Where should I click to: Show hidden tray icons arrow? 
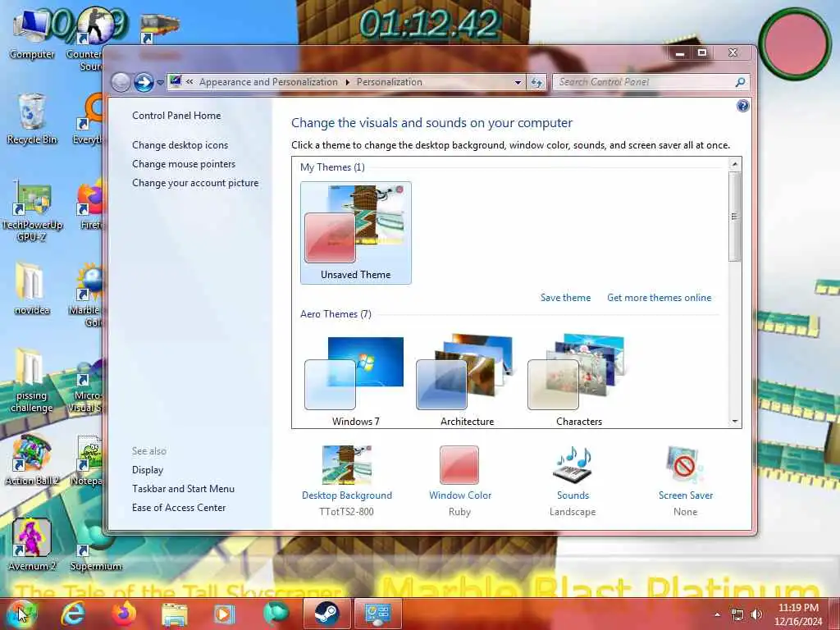pyautogui.click(x=717, y=614)
